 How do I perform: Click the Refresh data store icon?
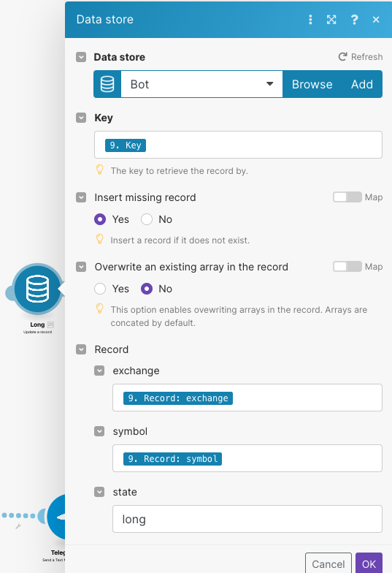[342, 57]
